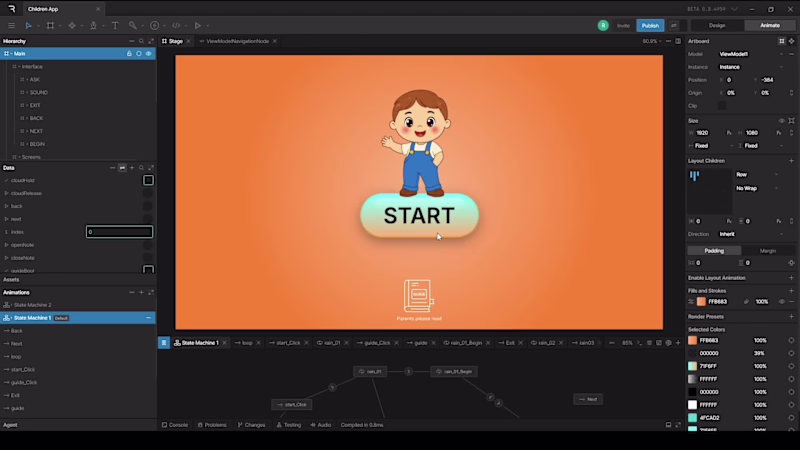Switch to Design mode

[x=717, y=26]
